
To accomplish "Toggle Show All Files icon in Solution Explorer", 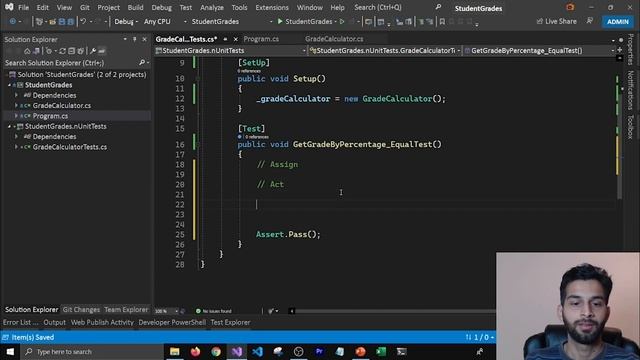I will click(80, 51).
